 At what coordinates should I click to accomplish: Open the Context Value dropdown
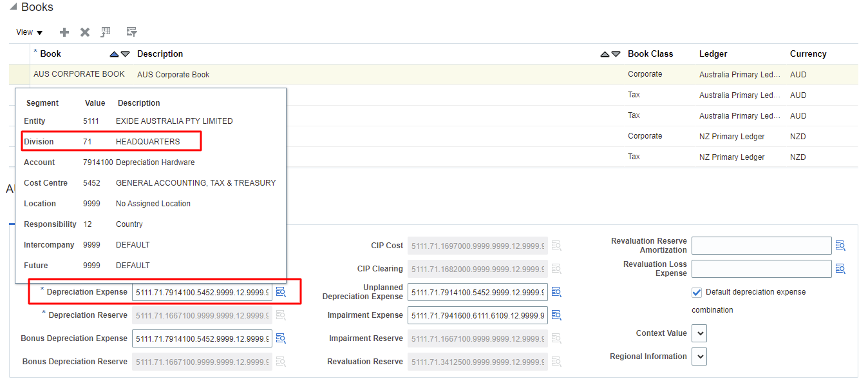[x=699, y=333]
